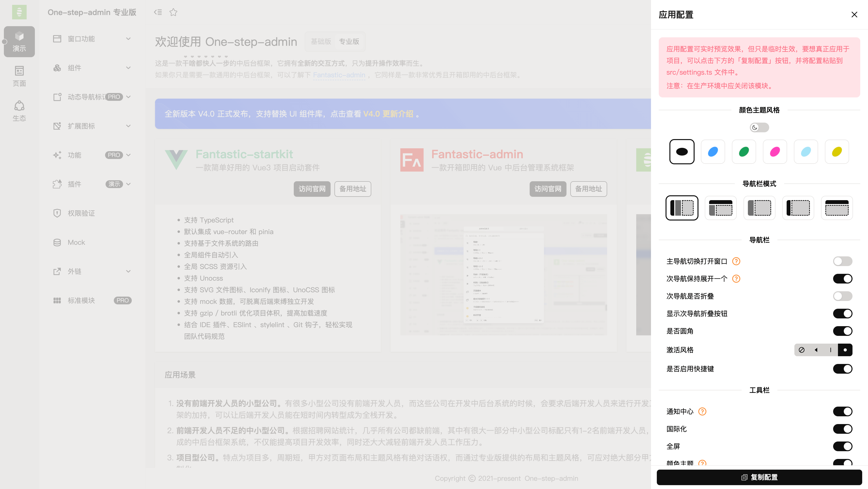The image size is (868, 489).
Task: Select the header-only navigation mode icon
Action: pos(837,208)
